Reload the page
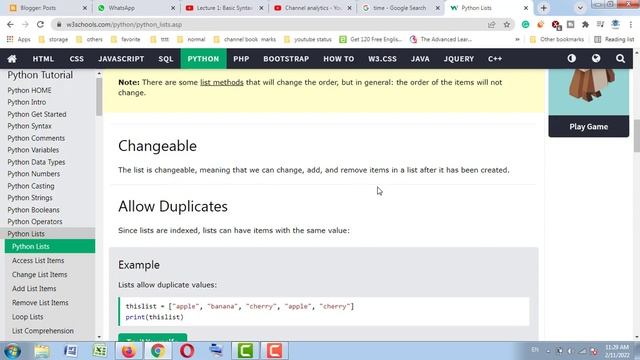The width and height of the screenshot is (640, 360). (40, 24)
